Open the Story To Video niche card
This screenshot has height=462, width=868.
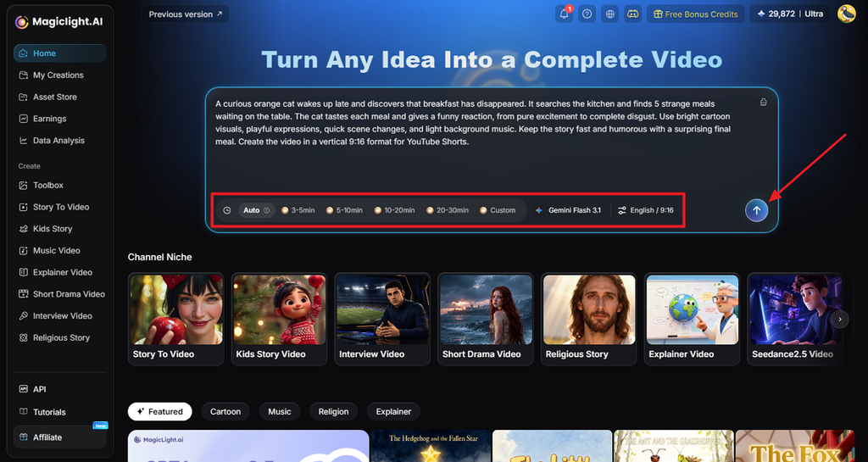[176, 320]
